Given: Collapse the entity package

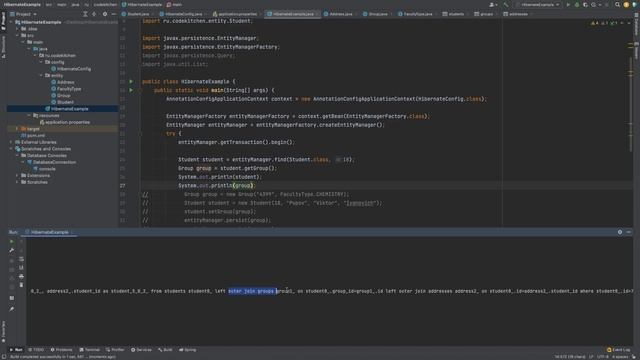Looking at the screenshot, I should pos(41,76).
